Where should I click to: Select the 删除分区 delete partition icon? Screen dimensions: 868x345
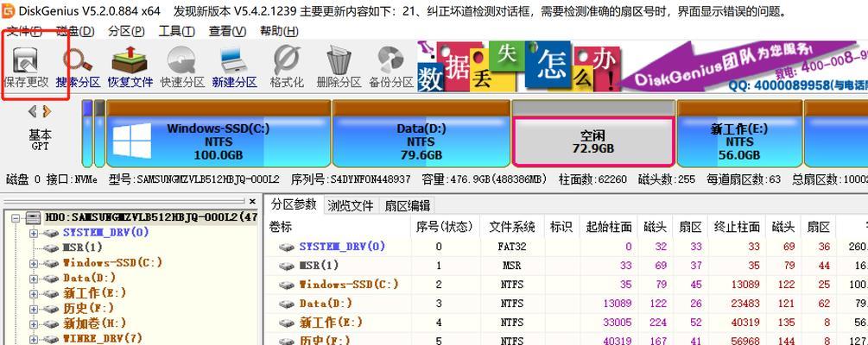[x=339, y=67]
